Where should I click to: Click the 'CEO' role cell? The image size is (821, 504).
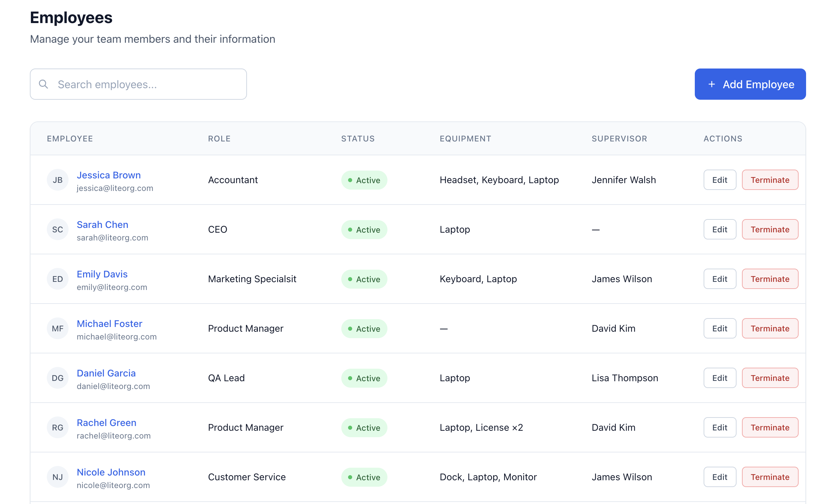217,229
